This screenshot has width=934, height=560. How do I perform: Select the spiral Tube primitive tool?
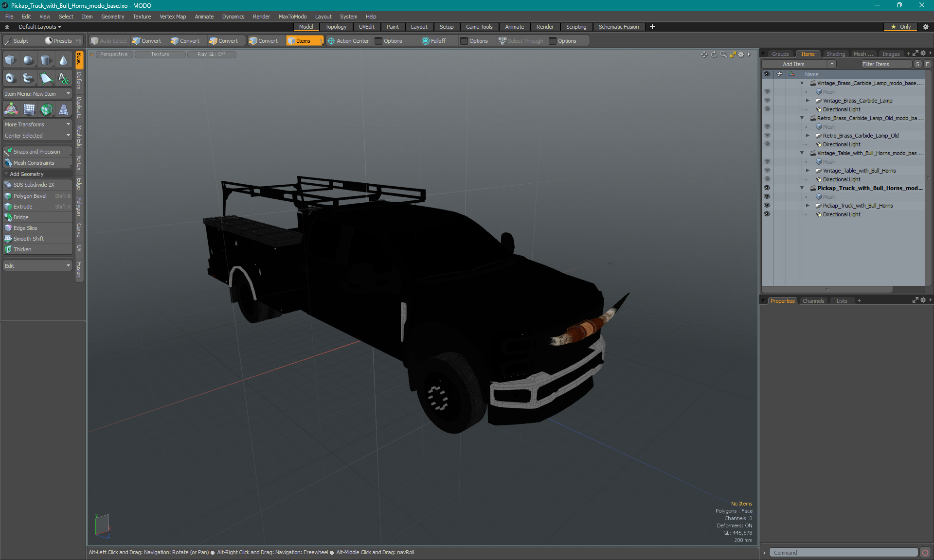coord(28,78)
